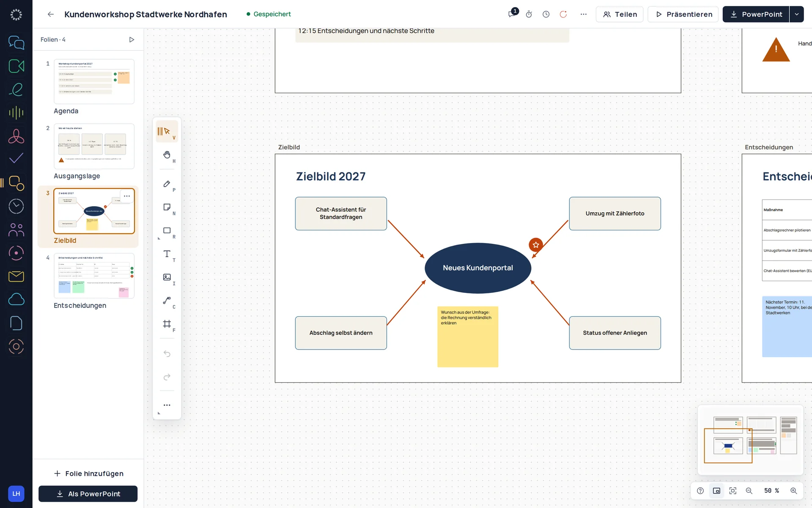
Task: Open more tools in drawing toolbar
Action: (167, 405)
